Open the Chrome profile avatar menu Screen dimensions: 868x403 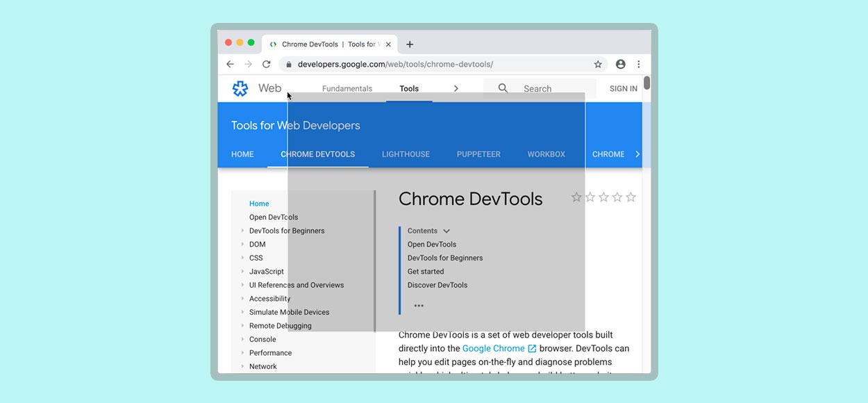coord(620,64)
